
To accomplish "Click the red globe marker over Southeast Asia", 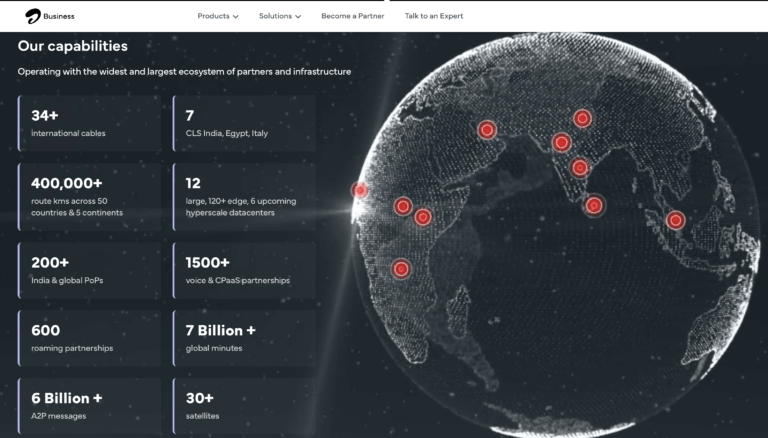I will tap(675, 220).
